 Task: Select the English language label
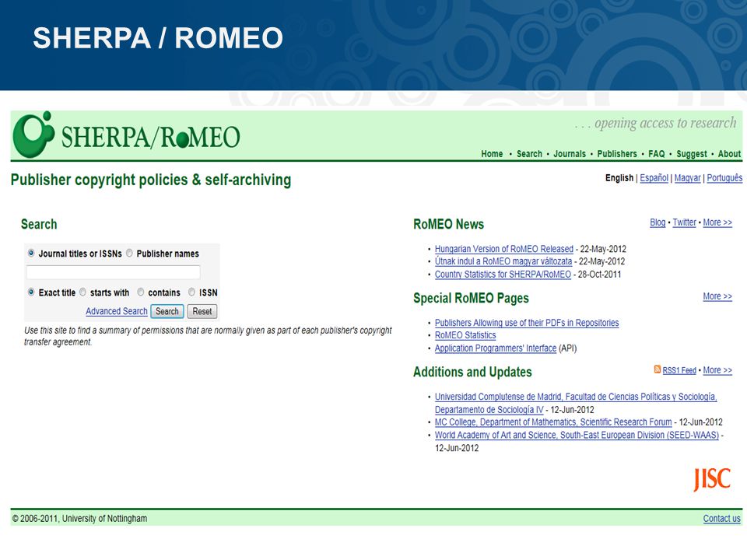point(619,177)
